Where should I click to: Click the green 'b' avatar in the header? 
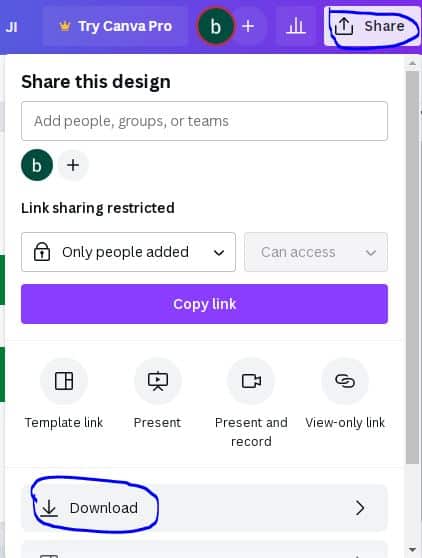click(215, 26)
